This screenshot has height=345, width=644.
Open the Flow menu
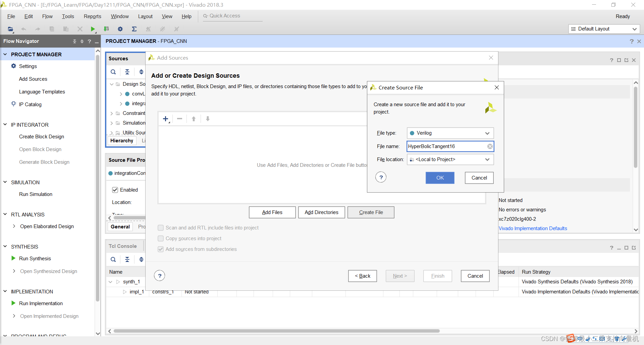[47, 16]
